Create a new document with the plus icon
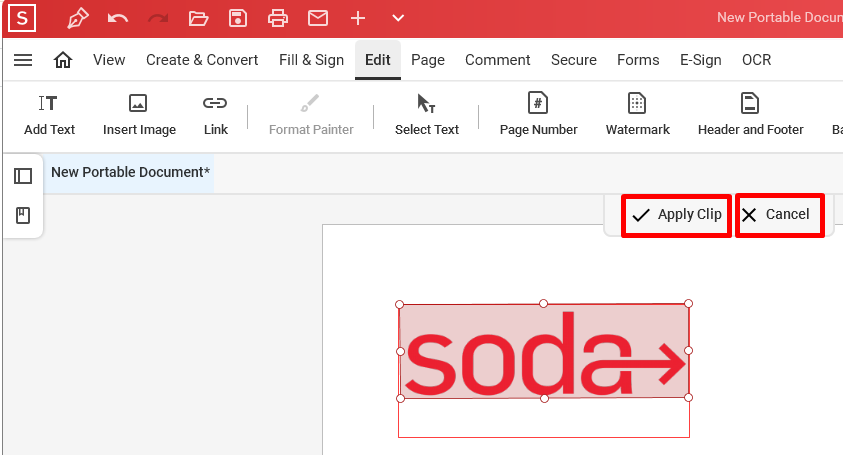 358,18
